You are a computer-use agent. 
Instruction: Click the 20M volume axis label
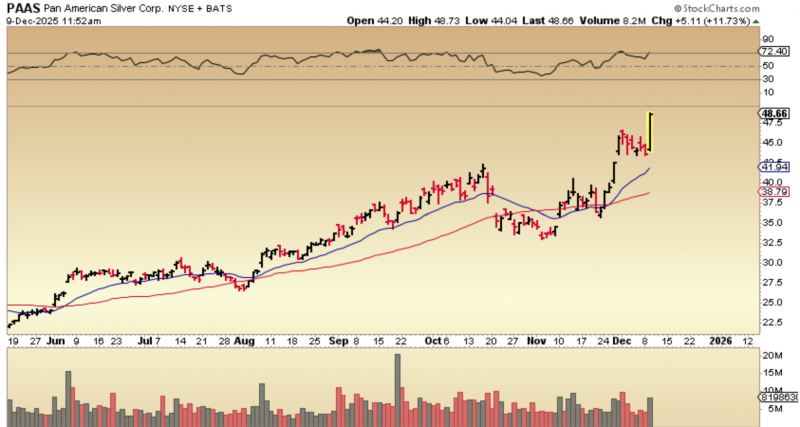(x=772, y=356)
